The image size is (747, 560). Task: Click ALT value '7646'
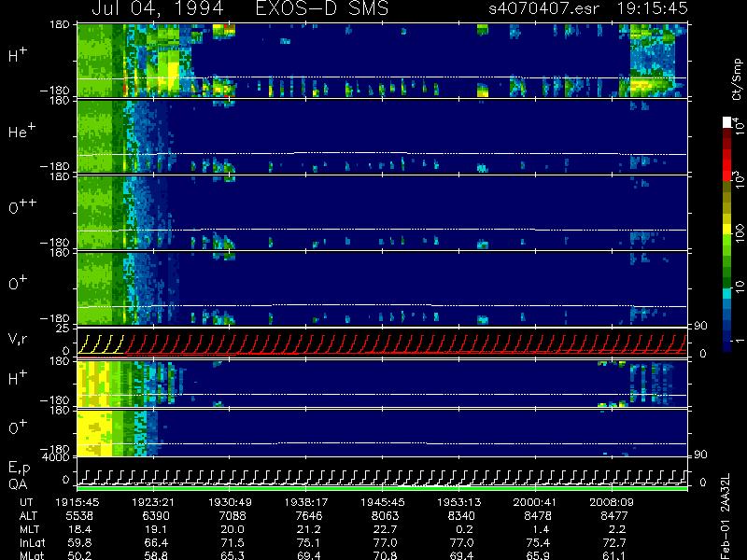[309, 516]
